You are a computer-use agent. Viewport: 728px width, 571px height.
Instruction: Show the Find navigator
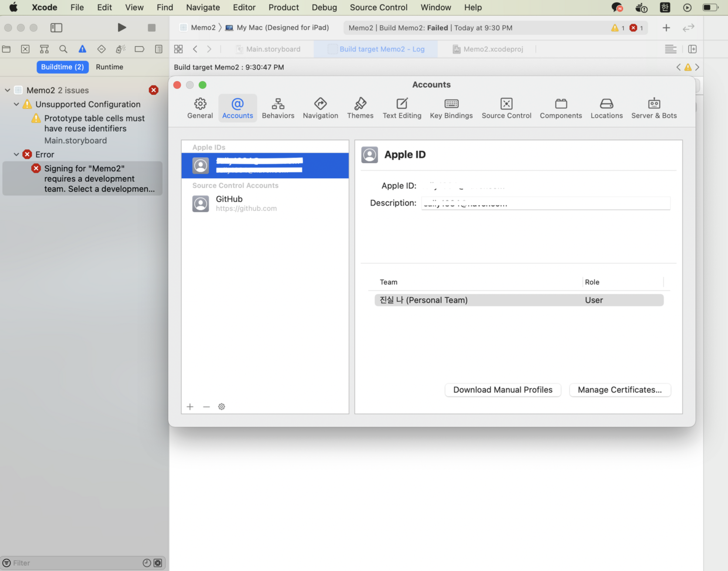[63, 49]
